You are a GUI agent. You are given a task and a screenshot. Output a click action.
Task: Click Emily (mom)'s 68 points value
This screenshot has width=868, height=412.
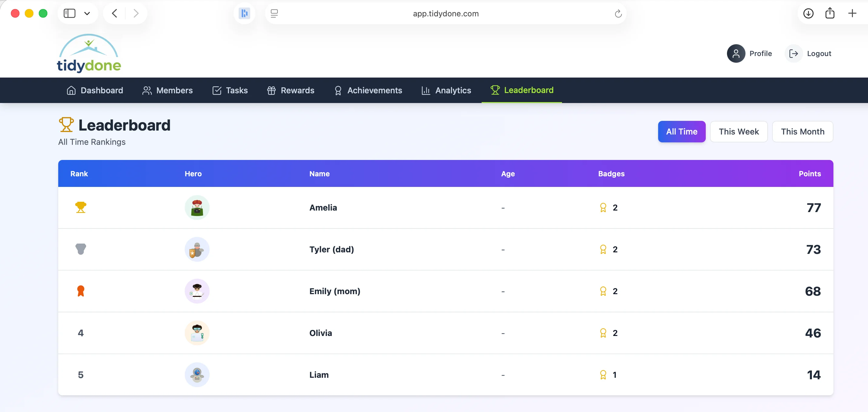click(813, 291)
